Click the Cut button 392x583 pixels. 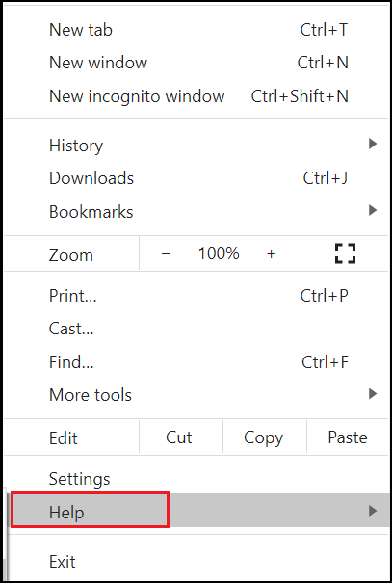click(x=181, y=437)
